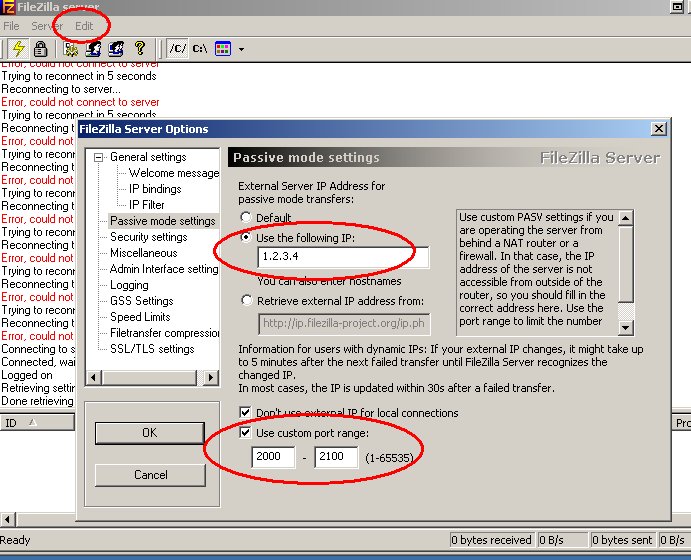Click the Ready status bar text

[15, 540]
